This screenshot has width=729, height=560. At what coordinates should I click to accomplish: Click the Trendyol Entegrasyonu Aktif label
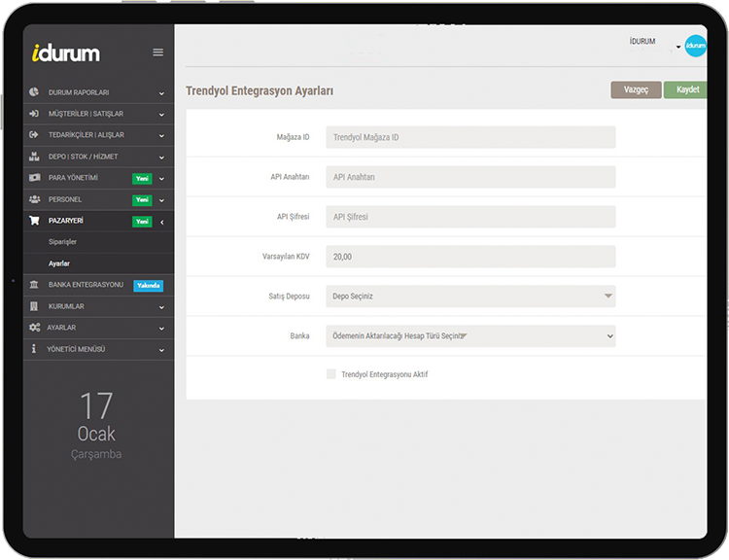pos(385,374)
